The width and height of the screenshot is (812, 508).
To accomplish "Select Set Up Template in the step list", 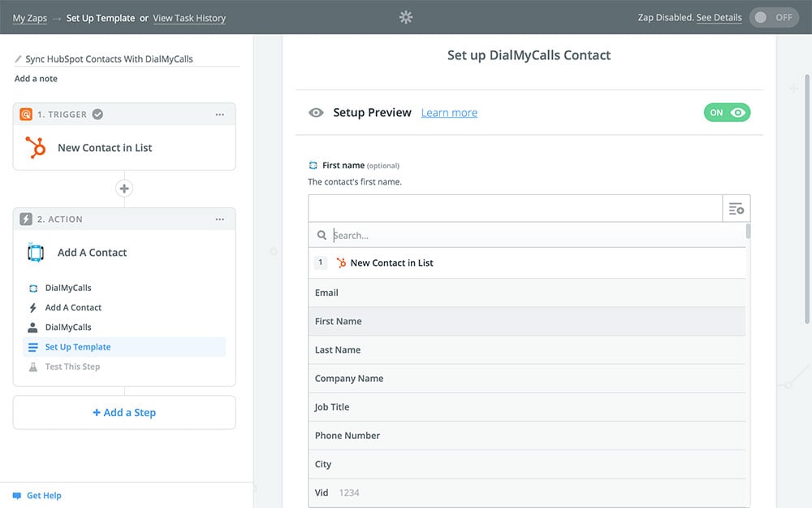I will coord(78,347).
